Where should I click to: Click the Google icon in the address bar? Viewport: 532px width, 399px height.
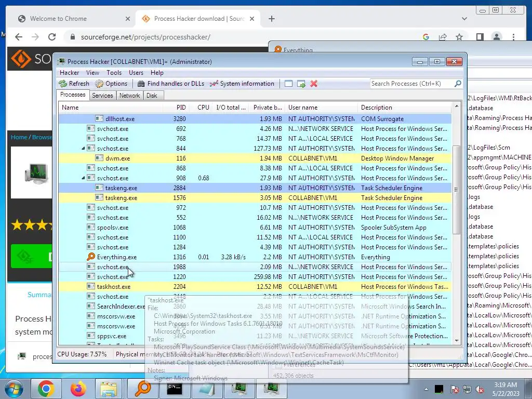(x=426, y=37)
